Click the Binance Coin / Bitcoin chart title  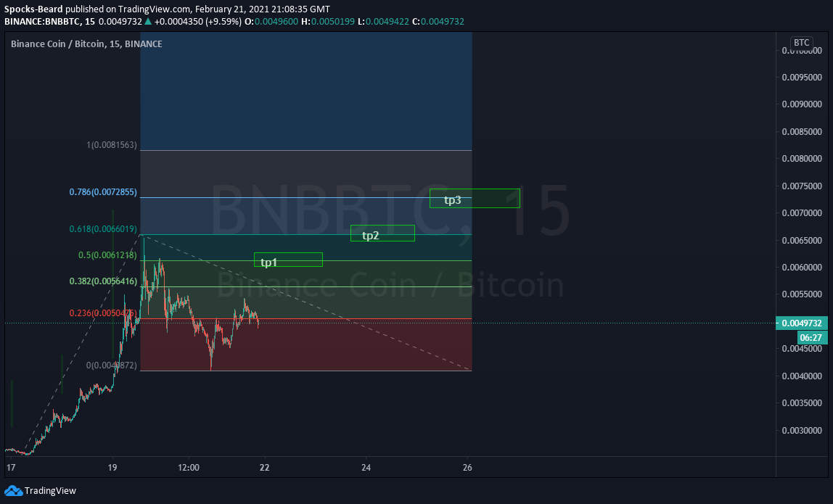(86, 44)
